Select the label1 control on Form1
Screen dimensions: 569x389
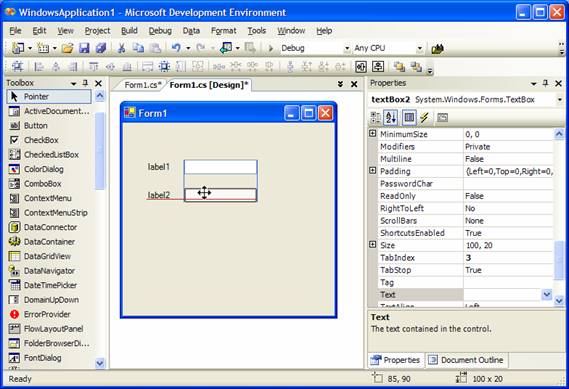(159, 167)
